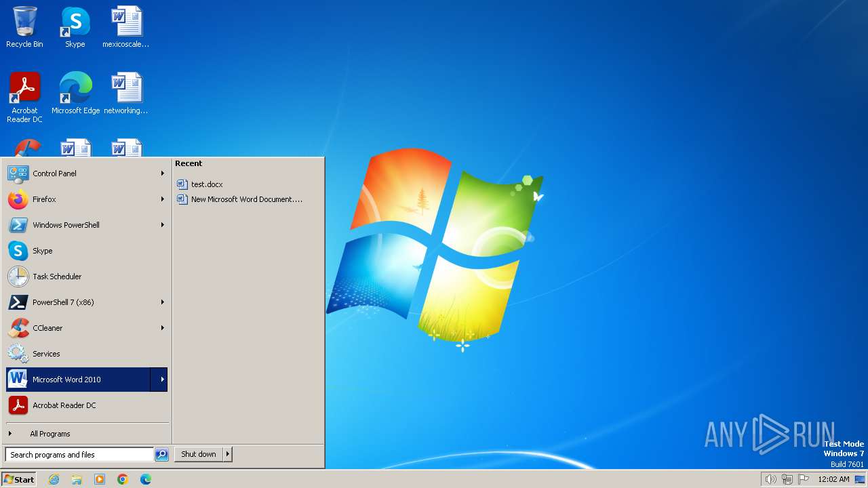868x488 pixels.
Task: Select Acrobat Reader DC label in Start menu
Action: click(64, 405)
